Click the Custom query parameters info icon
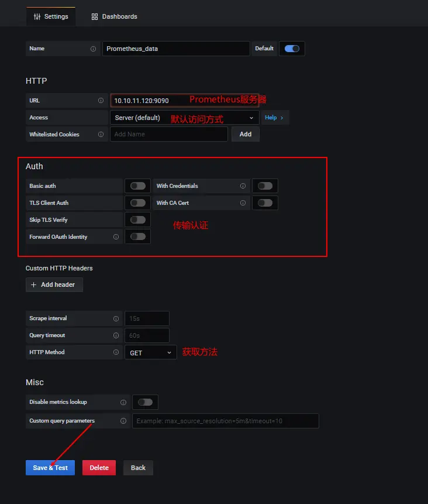428x504 pixels. point(123,421)
